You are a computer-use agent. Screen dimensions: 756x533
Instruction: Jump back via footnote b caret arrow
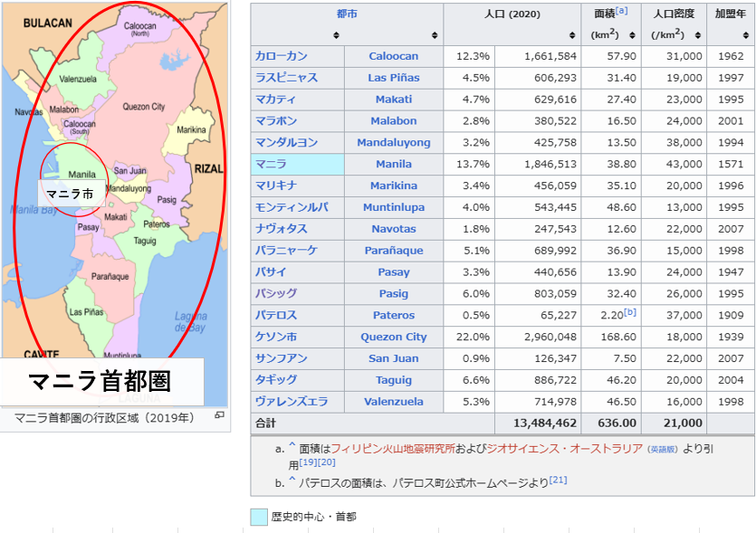click(292, 480)
